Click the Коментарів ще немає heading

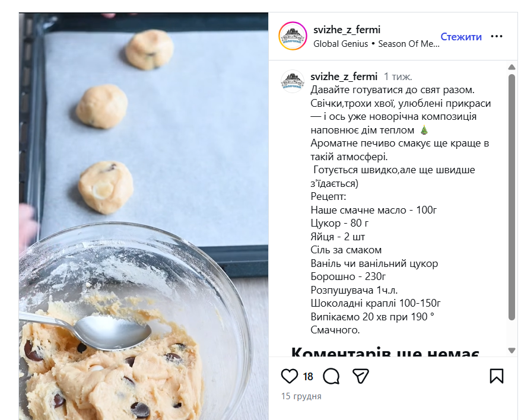coord(385,352)
